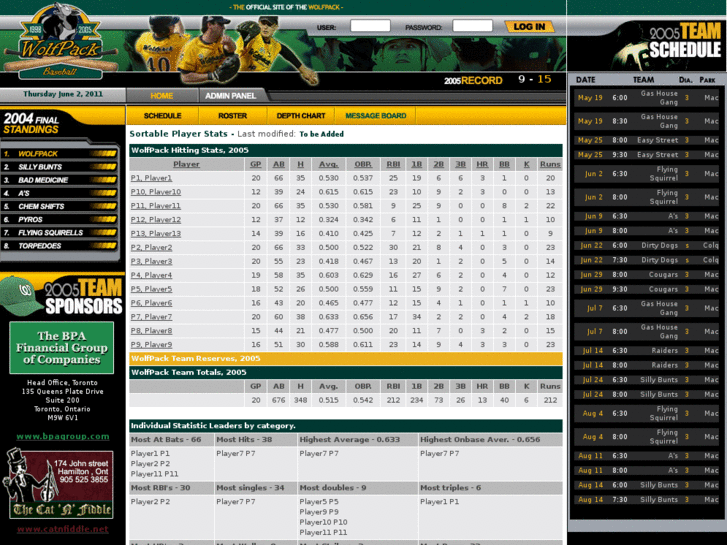Click the WolfPack Baseball logo
Viewport: 727px width, 545px height.
point(60,42)
